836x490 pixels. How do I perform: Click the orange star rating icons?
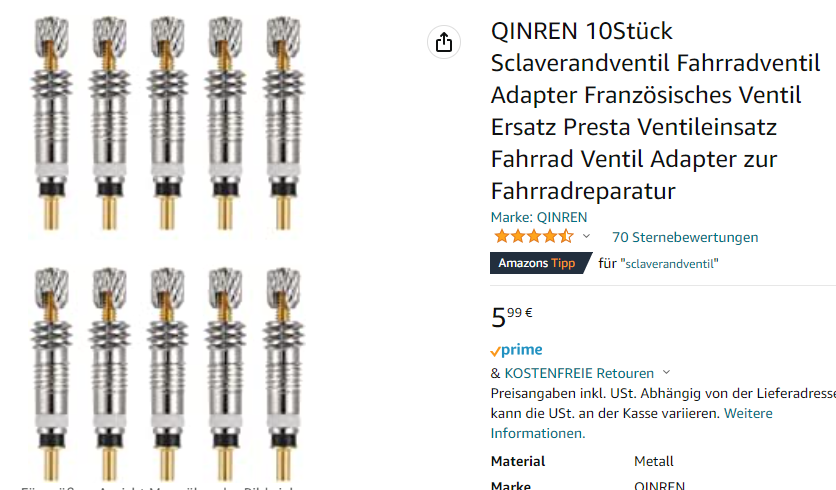click(534, 236)
